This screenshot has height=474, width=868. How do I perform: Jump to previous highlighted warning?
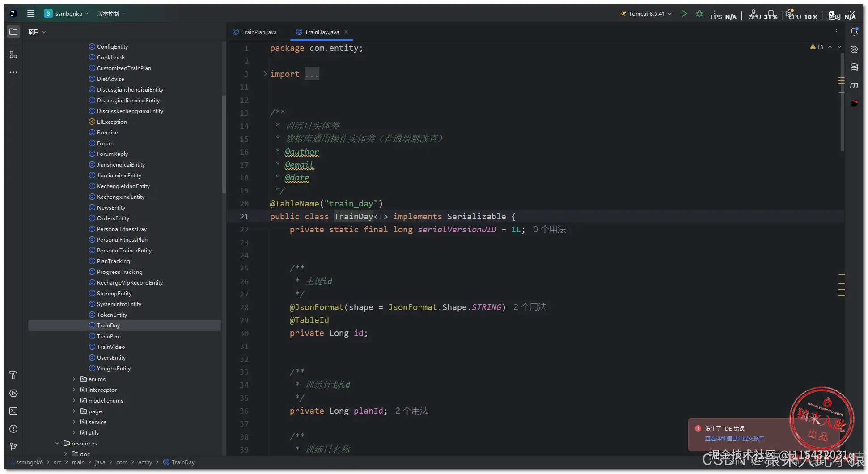click(830, 47)
